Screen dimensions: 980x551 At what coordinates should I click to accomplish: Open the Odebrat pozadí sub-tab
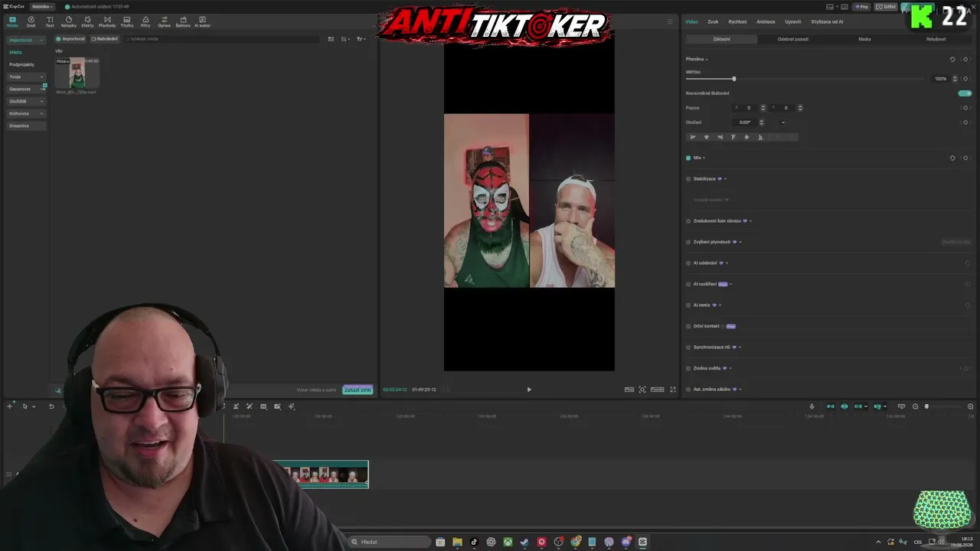click(792, 39)
